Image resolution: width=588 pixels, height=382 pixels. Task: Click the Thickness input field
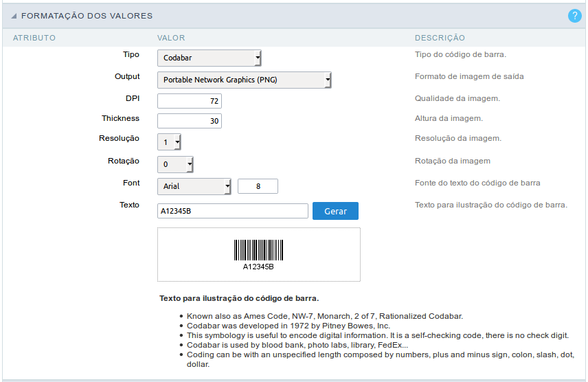190,121
